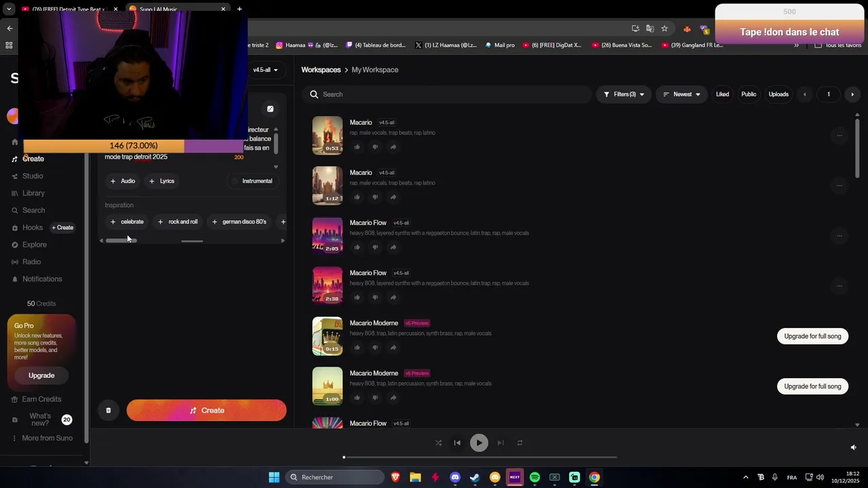Open Spotify from the Windows taskbar
The width and height of the screenshot is (868, 488).
tap(534, 477)
